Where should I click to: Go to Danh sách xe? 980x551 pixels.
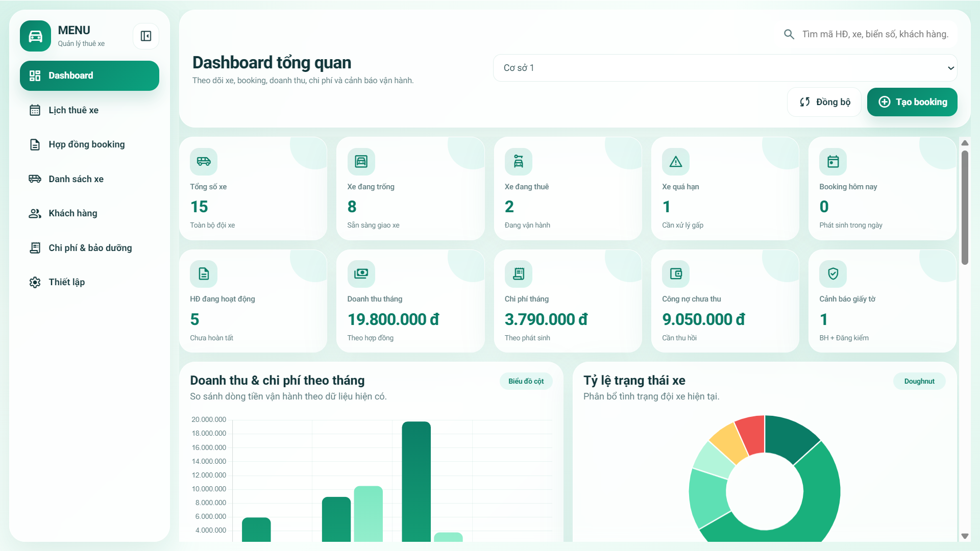point(77,179)
